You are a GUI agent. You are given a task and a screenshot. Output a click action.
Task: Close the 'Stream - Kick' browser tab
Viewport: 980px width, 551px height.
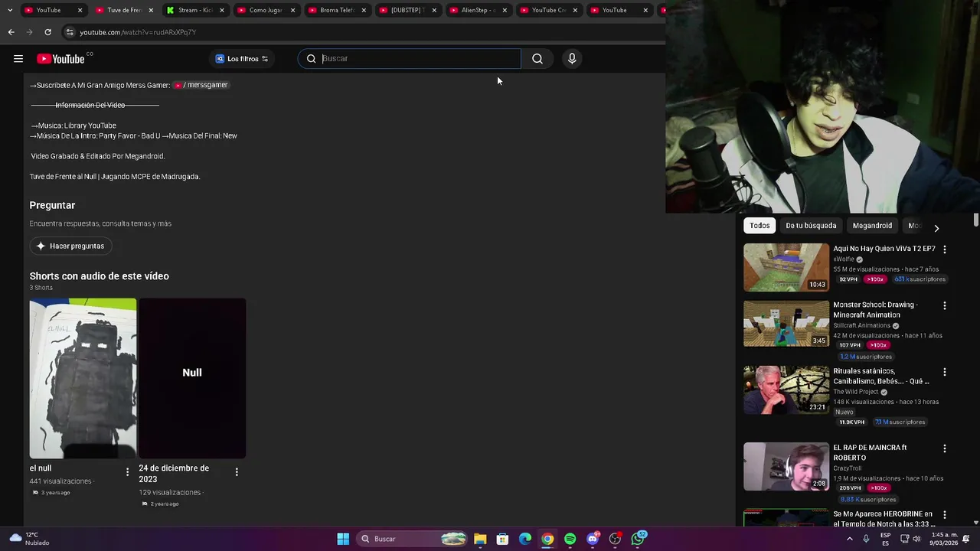tap(221, 10)
